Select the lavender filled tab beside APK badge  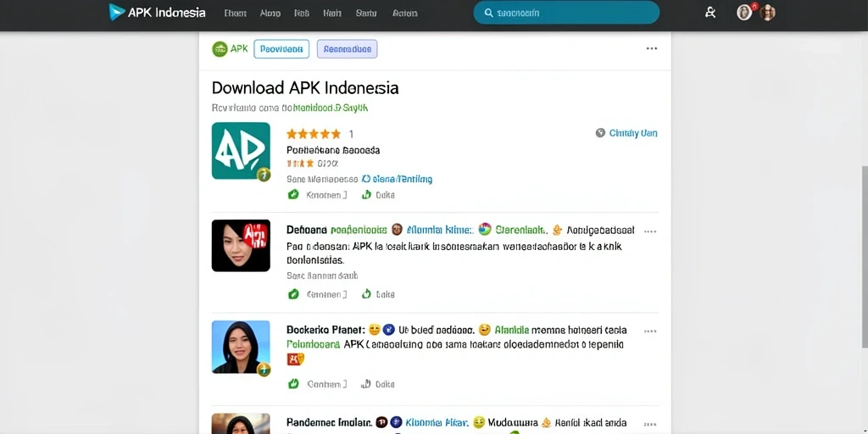point(347,48)
